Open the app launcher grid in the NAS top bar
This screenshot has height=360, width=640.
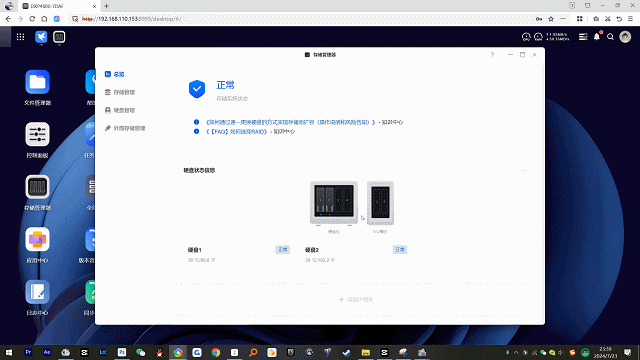coord(20,37)
